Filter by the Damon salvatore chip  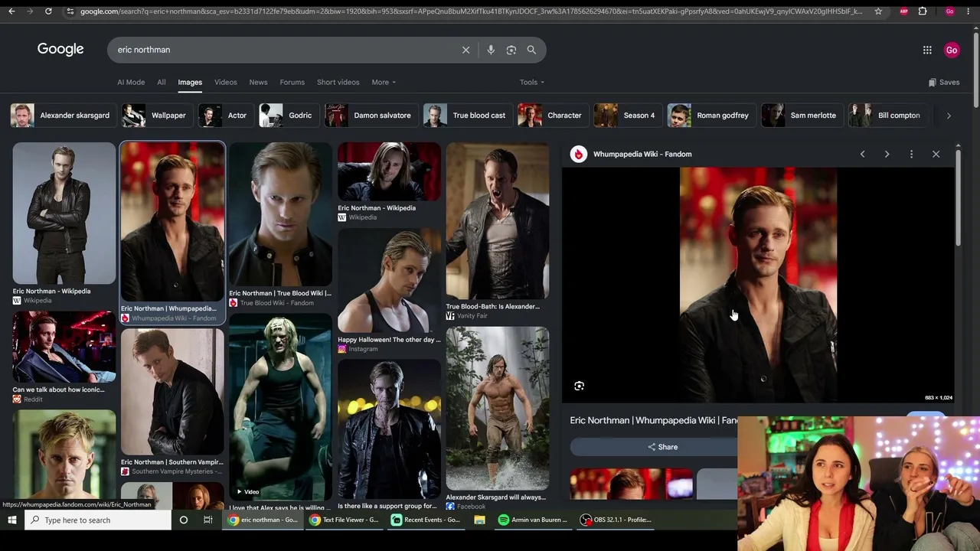372,116
